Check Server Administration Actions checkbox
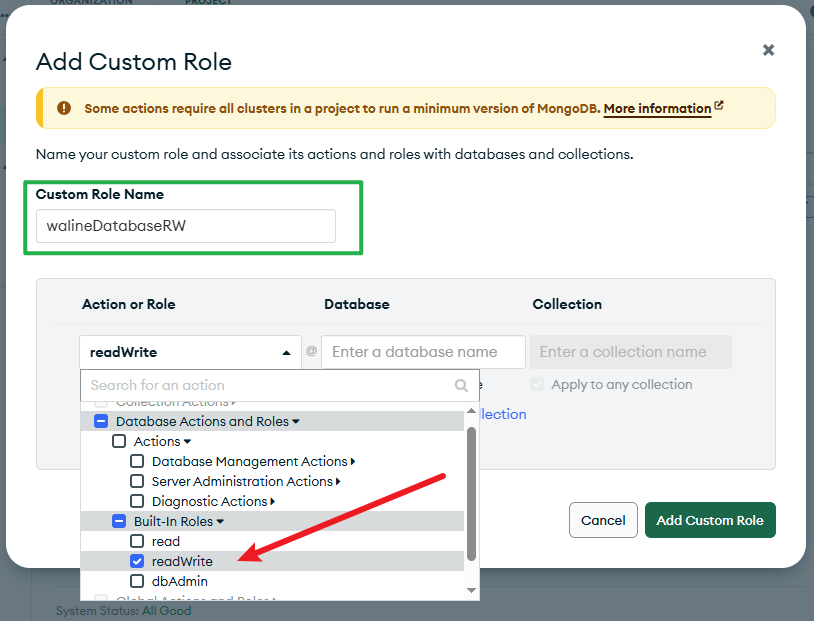This screenshot has width=814, height=621. [x=137, y=481]
